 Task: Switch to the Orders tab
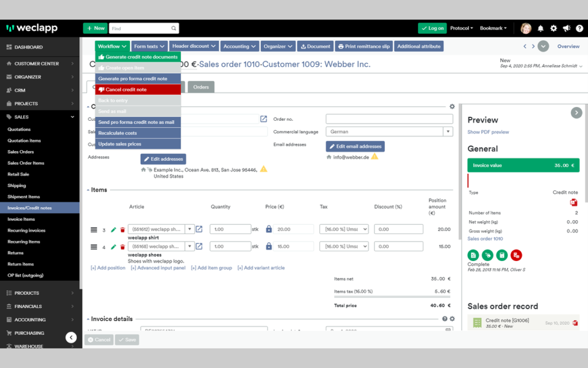coord(201,87)
